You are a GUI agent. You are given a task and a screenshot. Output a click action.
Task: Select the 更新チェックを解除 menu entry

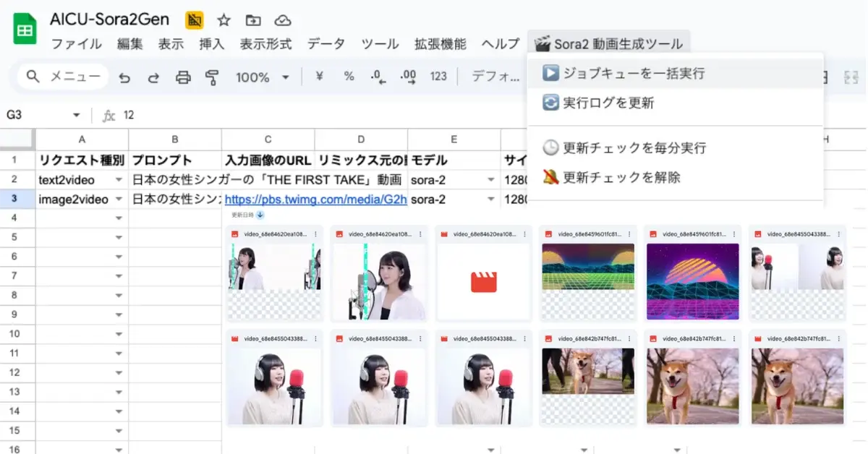[x=621, y=177]
